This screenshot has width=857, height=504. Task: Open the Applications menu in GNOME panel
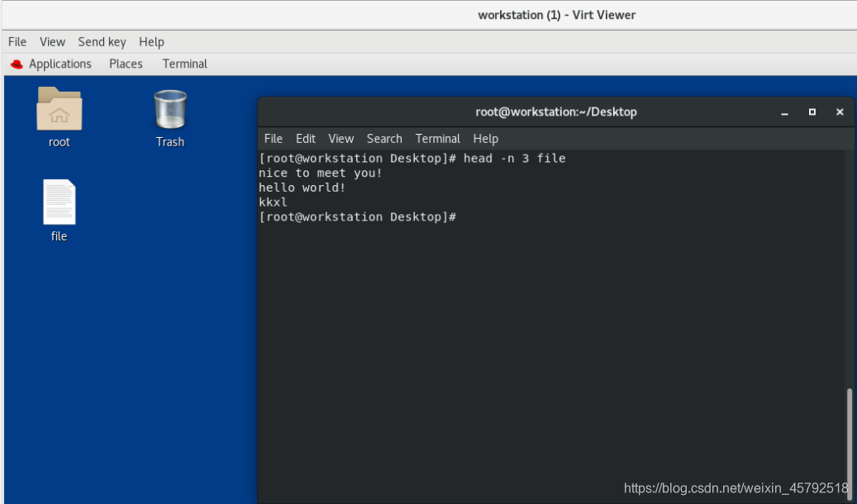60,64
